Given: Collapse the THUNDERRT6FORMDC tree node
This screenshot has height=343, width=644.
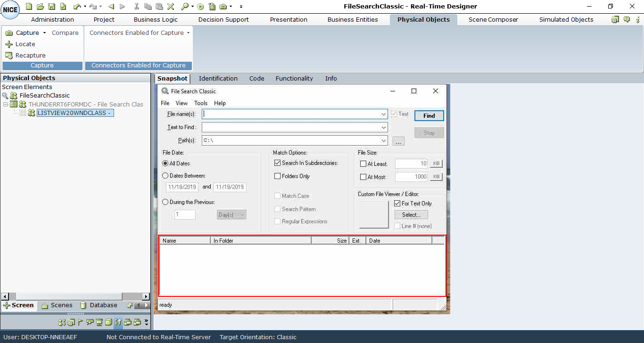Looking at the screenshot, I should tap(5, 104).
